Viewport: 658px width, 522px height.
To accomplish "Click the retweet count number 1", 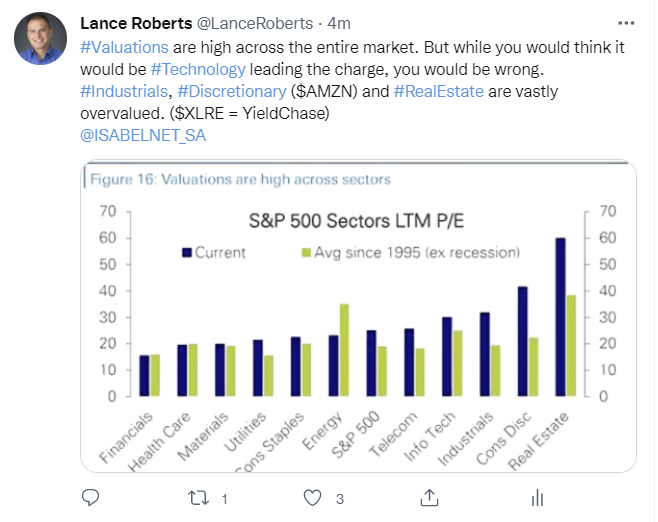I will pos(225,499).
